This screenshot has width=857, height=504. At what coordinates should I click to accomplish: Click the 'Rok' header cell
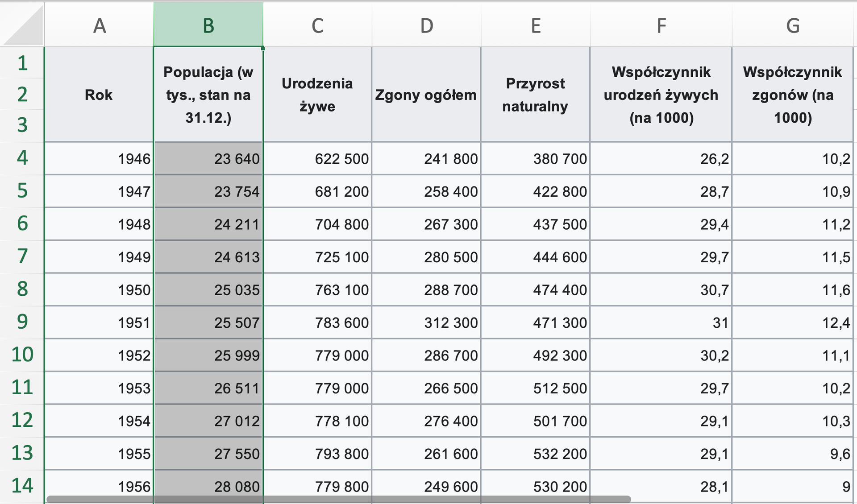pyautogui.click(x=99, y=95)
